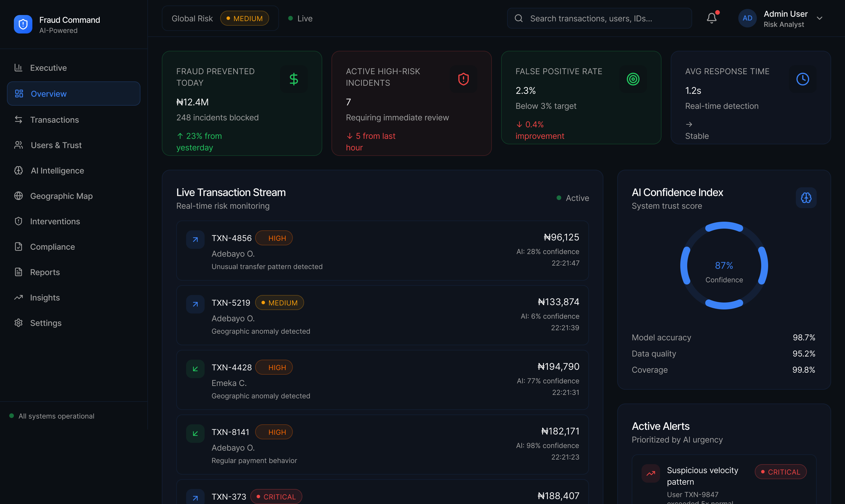This screenshot has height=504, width=845.
Task: Click the incoming arrow icon for TXN-4428
Action: pos(195,369)
